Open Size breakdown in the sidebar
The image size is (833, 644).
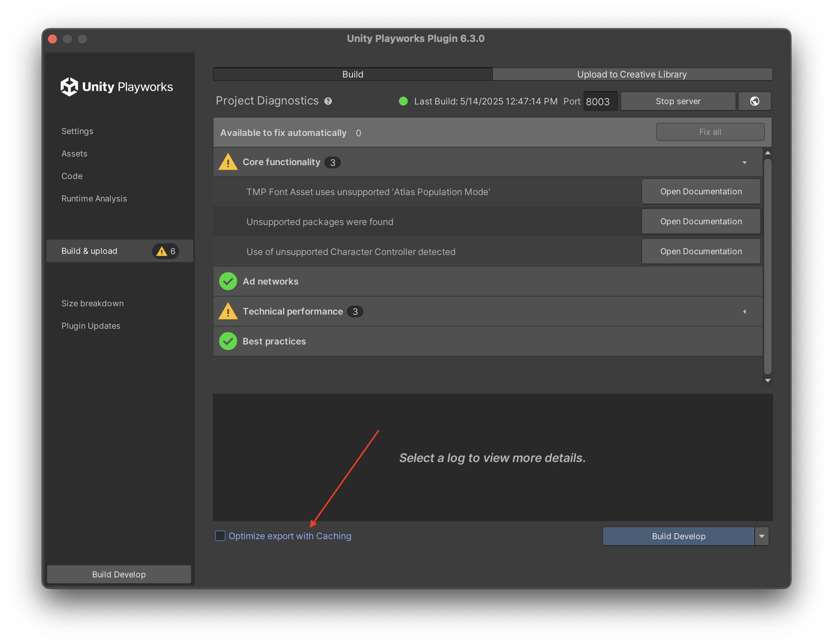point(93,304)
